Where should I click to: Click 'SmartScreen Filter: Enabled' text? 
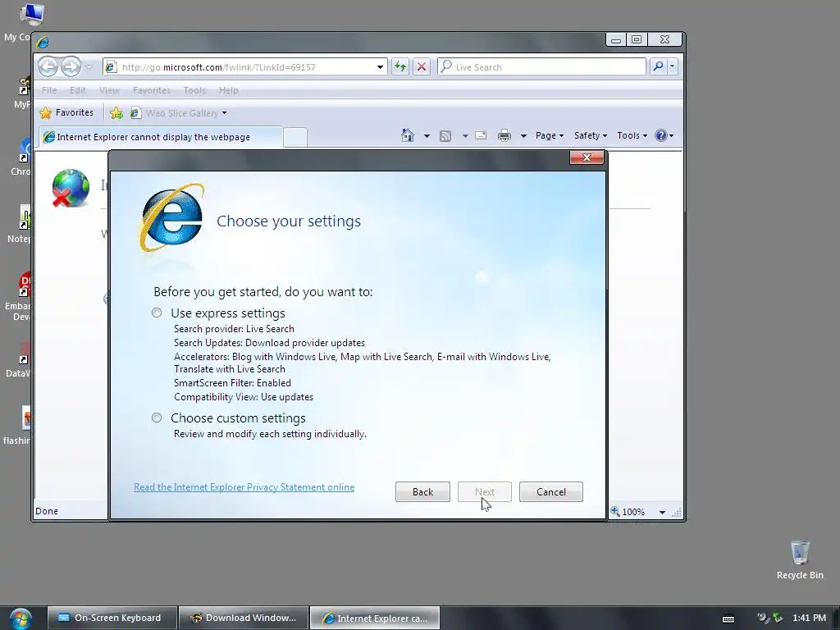[232, 383]
